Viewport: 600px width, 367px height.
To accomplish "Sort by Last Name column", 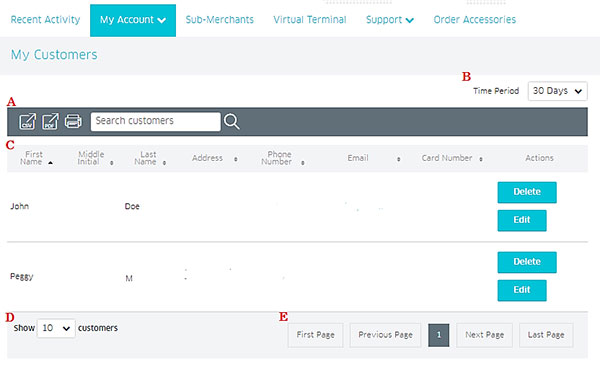I will pos(150,158).
